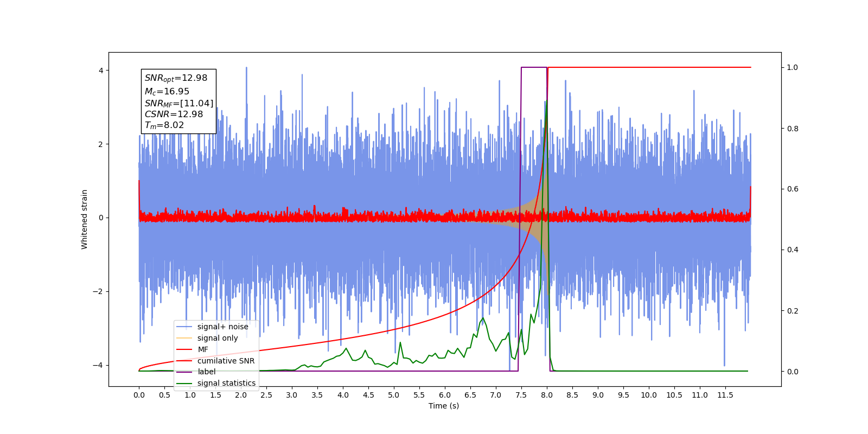This screenshot has width=868, height=434.
Task: Click the 'Time (s)' x-axis label
Action: click(x=444, y=406)
